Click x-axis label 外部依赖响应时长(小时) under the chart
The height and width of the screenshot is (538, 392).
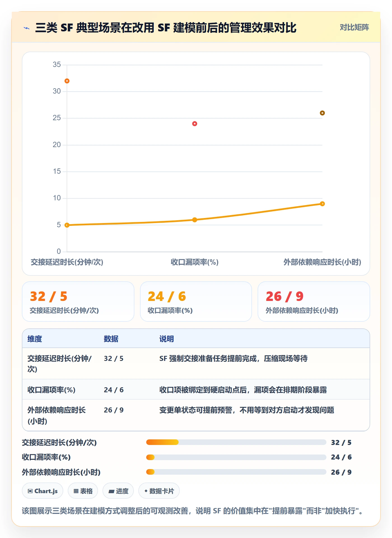pyautogui.click(x=322, y=262)
